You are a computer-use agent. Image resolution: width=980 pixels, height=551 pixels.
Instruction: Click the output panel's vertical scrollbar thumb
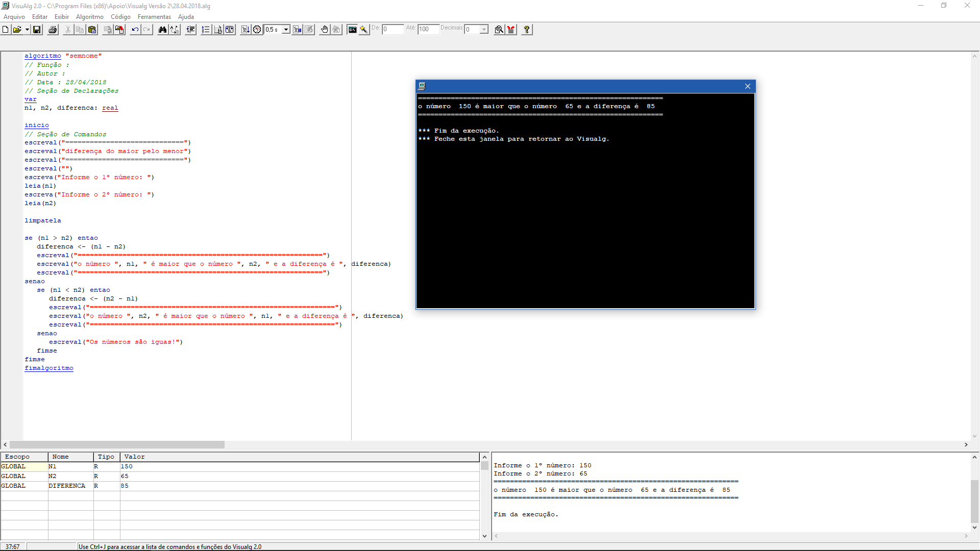coord(974,501)
